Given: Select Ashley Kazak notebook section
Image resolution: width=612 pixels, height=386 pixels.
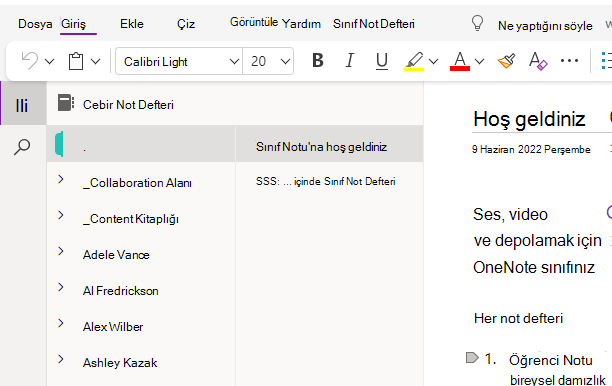Looking at the screenshot, I should coord(120,363).
